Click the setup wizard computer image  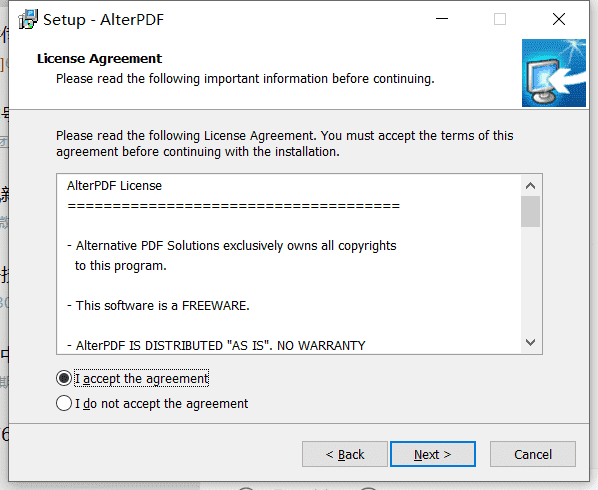coord(554,73)
